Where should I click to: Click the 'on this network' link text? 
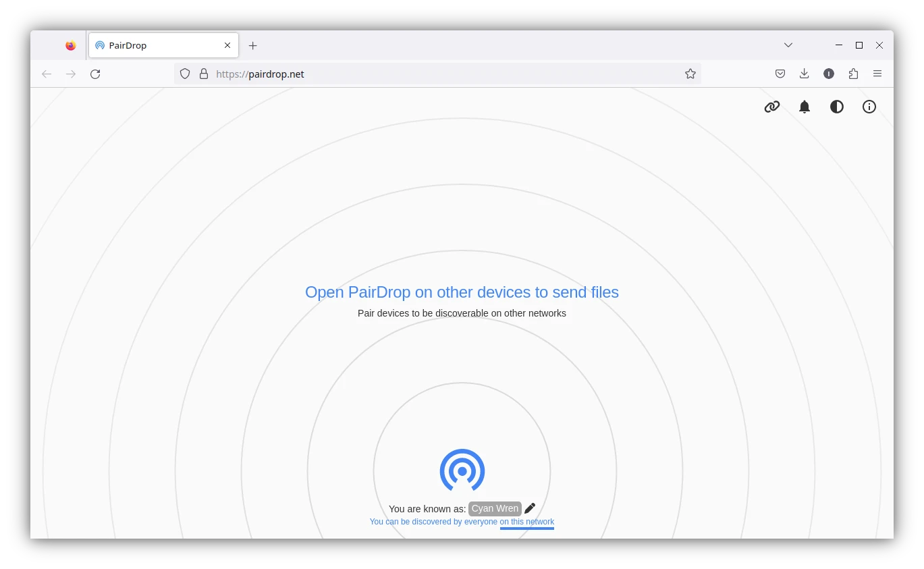(527, 522)
